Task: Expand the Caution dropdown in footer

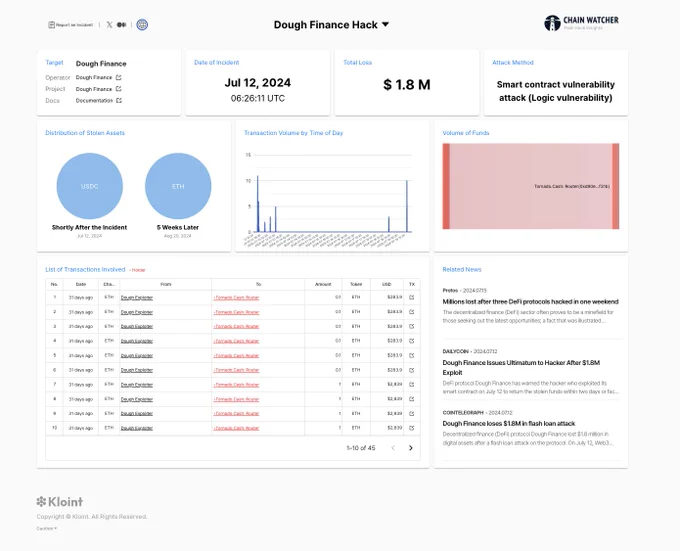Action: coord(47,528)
